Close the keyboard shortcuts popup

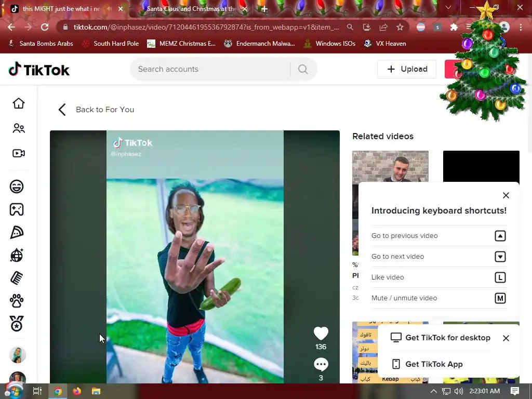pos(506,195)
